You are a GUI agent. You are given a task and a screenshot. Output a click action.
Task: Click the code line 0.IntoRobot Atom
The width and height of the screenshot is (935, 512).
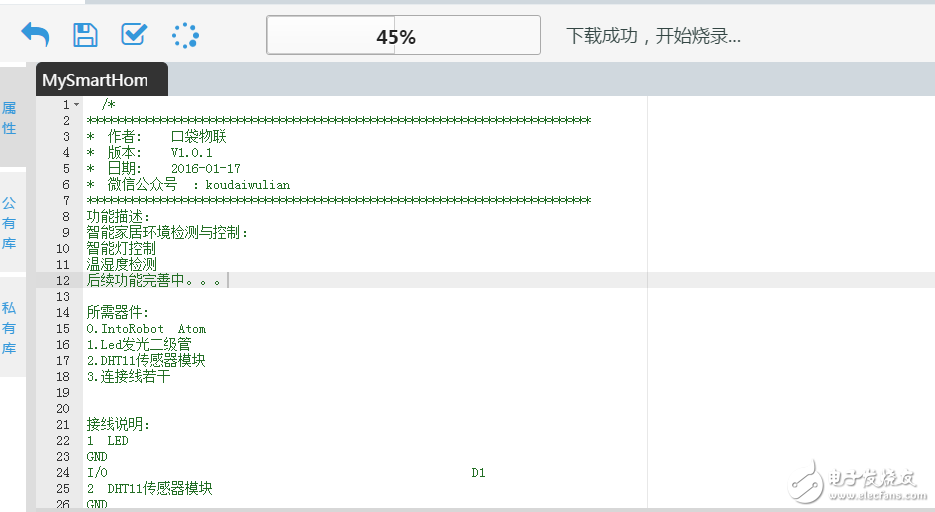146,329
